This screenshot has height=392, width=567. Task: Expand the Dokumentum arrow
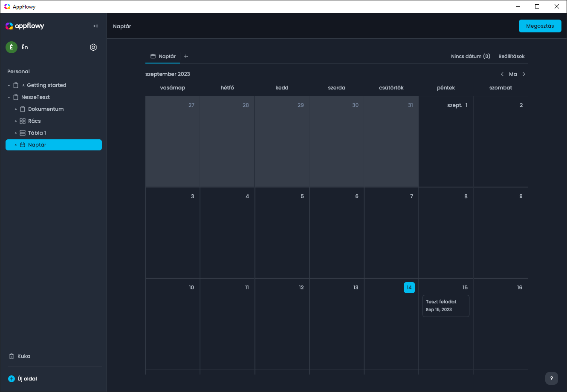(x=16, y=109)
